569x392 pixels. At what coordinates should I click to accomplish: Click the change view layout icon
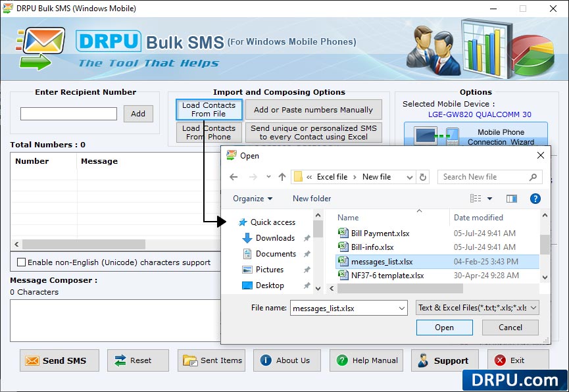point(476,198)
